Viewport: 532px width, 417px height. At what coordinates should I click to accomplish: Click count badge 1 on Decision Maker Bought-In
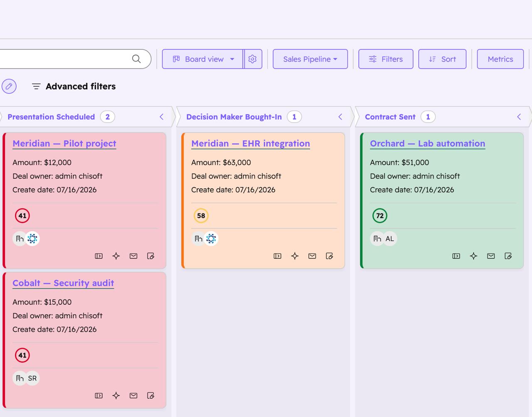point(294,117)
